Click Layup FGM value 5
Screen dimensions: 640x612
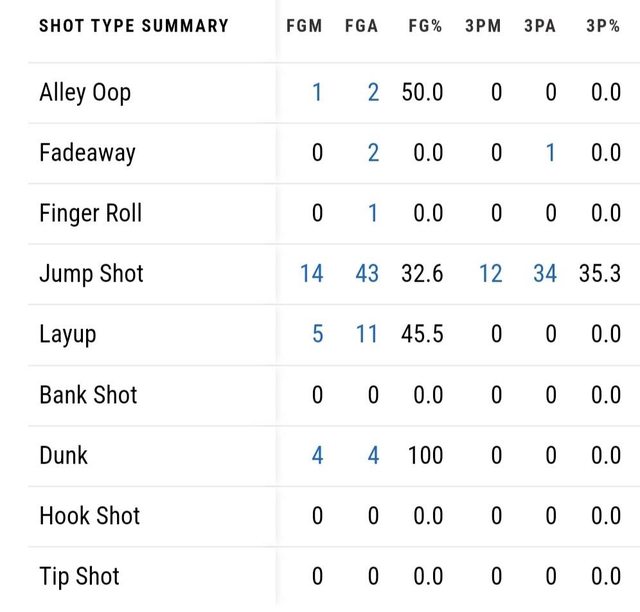click(x=317, y=334)
